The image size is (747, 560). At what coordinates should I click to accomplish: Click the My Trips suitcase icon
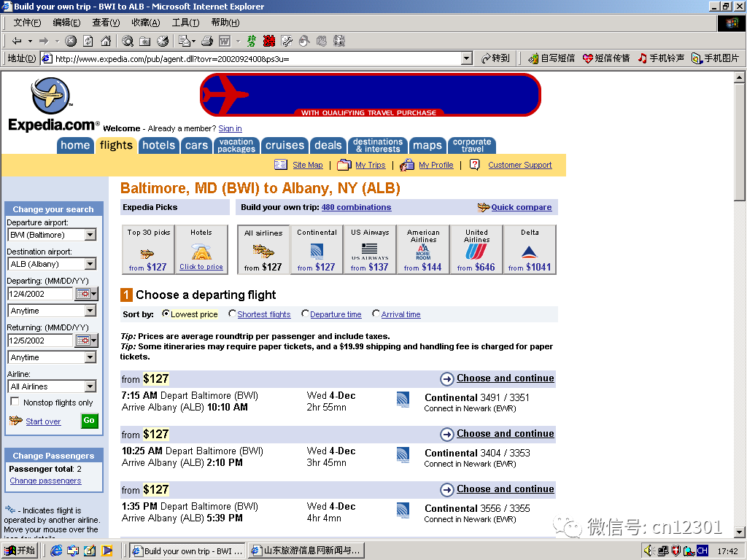pos(344,165)
